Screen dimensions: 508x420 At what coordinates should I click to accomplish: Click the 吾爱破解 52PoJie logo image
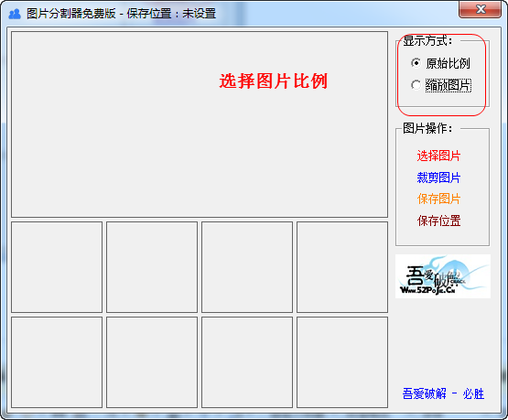coord(443,276)
